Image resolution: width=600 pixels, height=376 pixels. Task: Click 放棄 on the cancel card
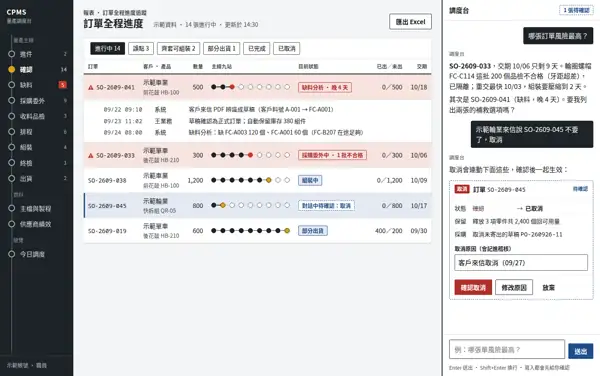coord(548,288)
